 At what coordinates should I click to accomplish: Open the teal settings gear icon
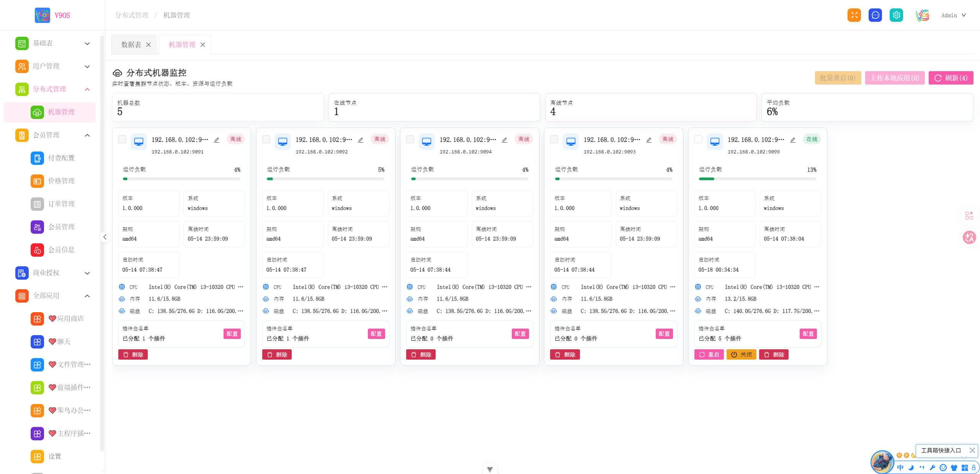click(896, 15)
